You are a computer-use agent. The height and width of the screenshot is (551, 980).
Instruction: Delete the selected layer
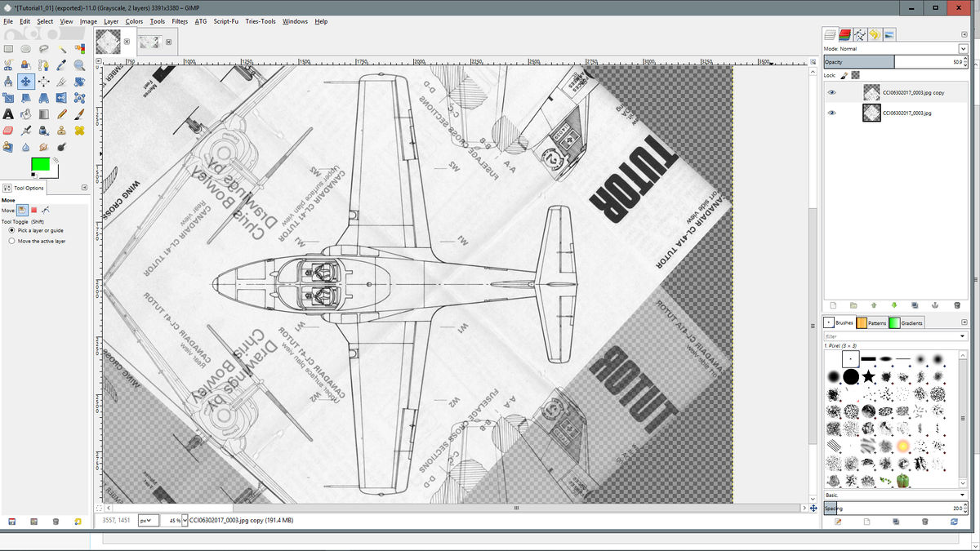tap(957, 304)
